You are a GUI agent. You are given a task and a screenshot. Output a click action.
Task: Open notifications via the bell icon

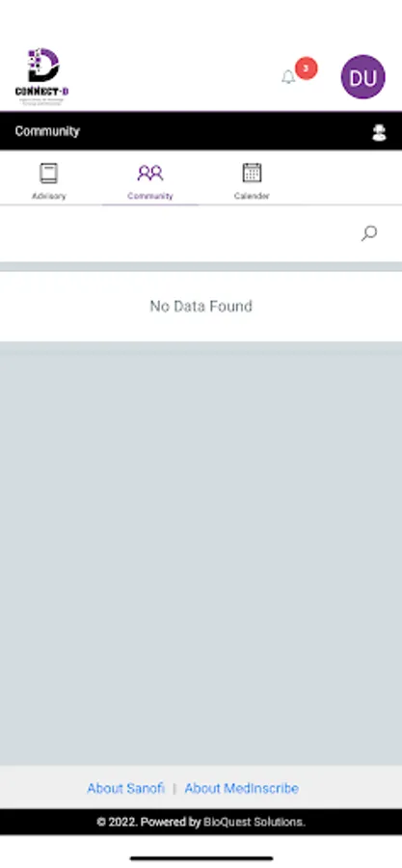[x=288, y=77]
